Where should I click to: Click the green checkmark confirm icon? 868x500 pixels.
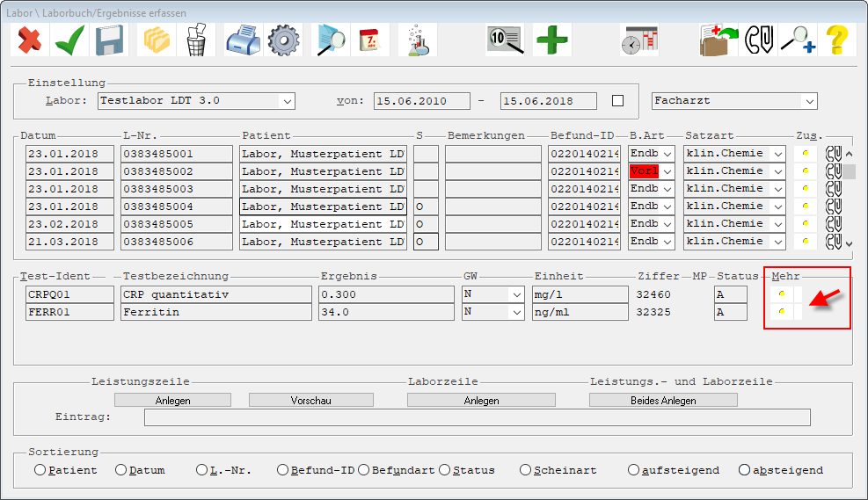pos(69,40)
